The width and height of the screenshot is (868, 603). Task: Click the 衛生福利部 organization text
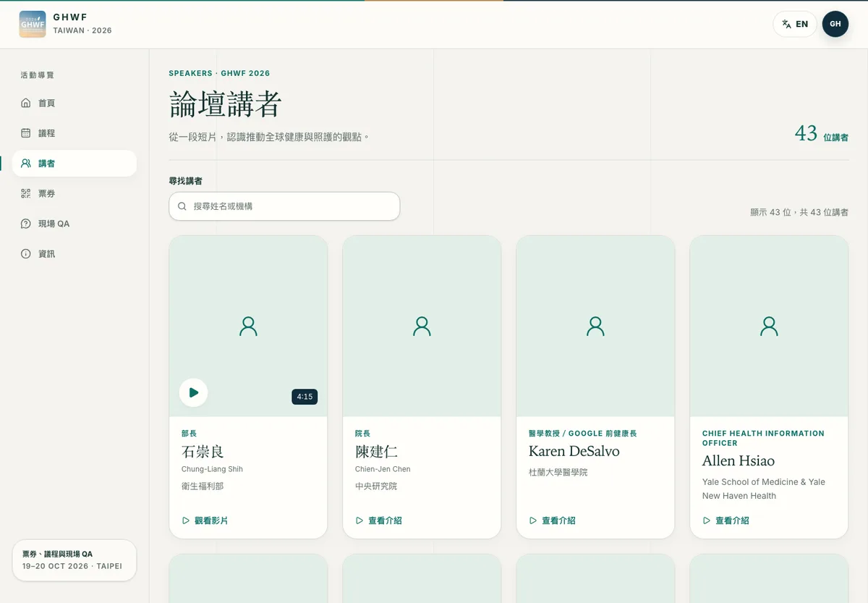point(203,486)
